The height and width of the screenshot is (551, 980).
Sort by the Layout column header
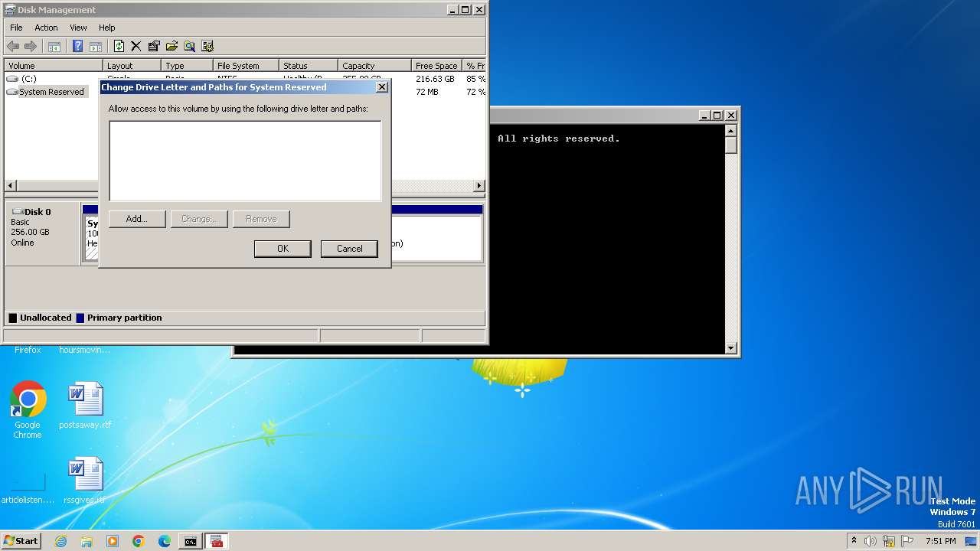132,66
